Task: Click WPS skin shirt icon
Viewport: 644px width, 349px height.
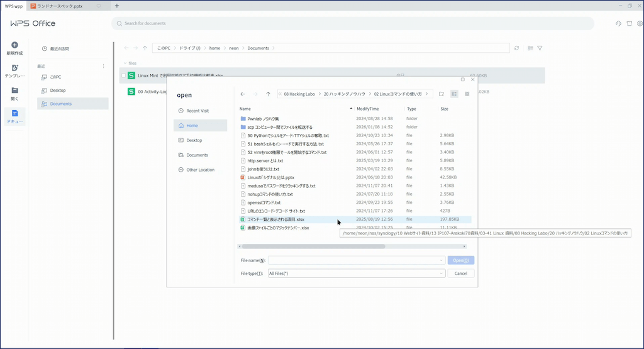Action: [x=629, y=23]
